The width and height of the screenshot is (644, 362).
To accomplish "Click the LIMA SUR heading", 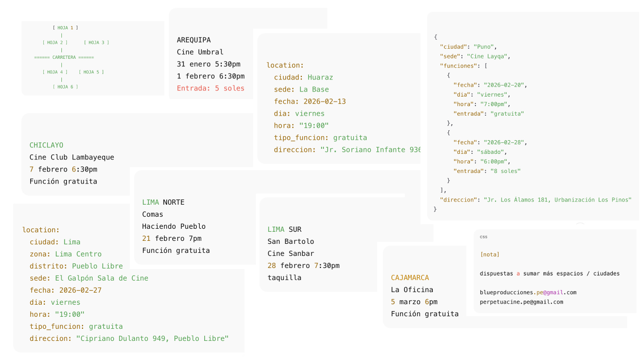I will [x=284, y=229].
